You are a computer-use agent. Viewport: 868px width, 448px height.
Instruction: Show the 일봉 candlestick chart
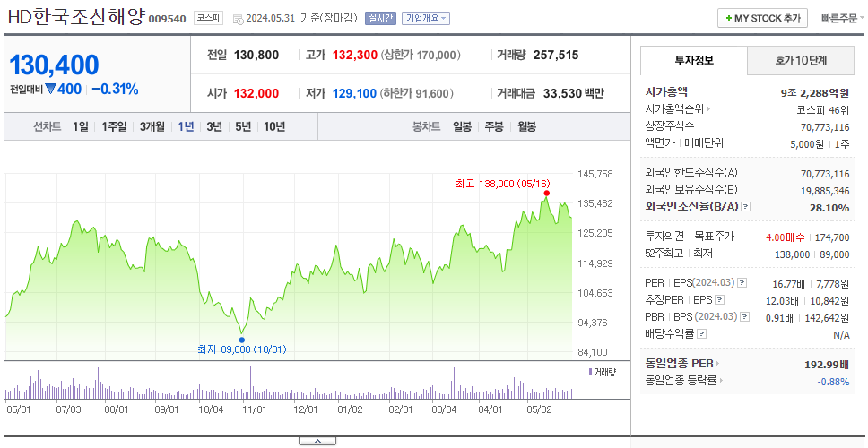click(x=462, y=126)
